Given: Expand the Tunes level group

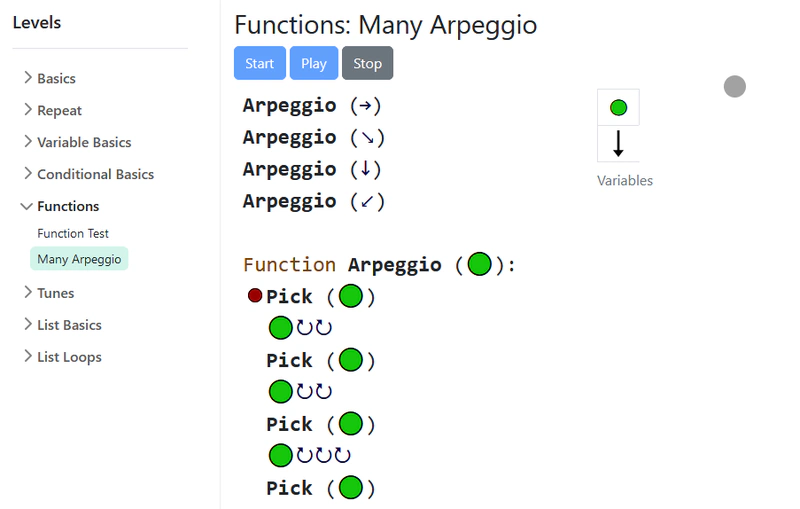Looking at the screenshot, I should coord(49,293).
